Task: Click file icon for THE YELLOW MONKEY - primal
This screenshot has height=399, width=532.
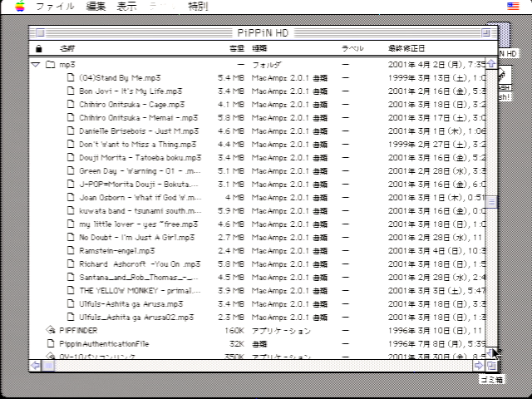Action: (71, 290)
